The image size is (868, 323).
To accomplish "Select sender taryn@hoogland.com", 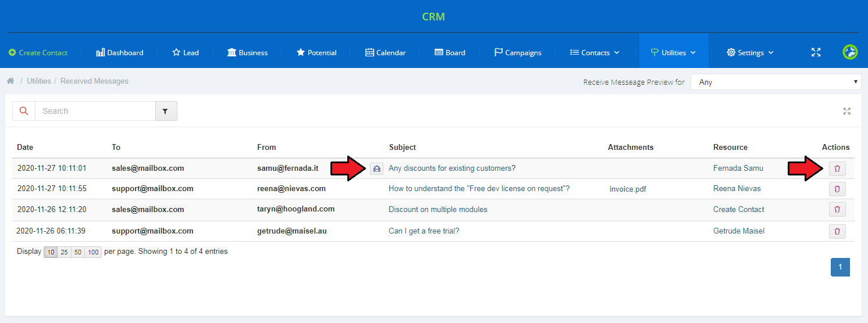I will pyautogui.click(x=296, y=209).
